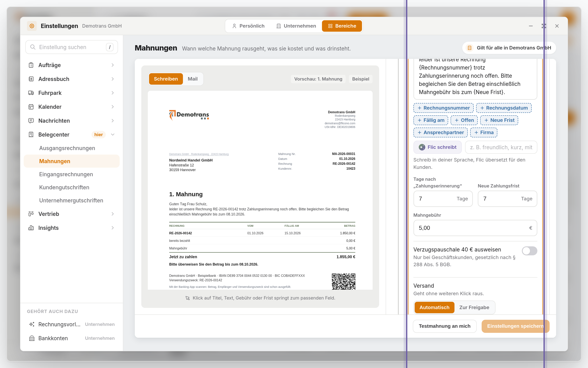Screen dimensions: 588x368
Task: Click the Bankkonten bank building icon
Action: [32, 338]
